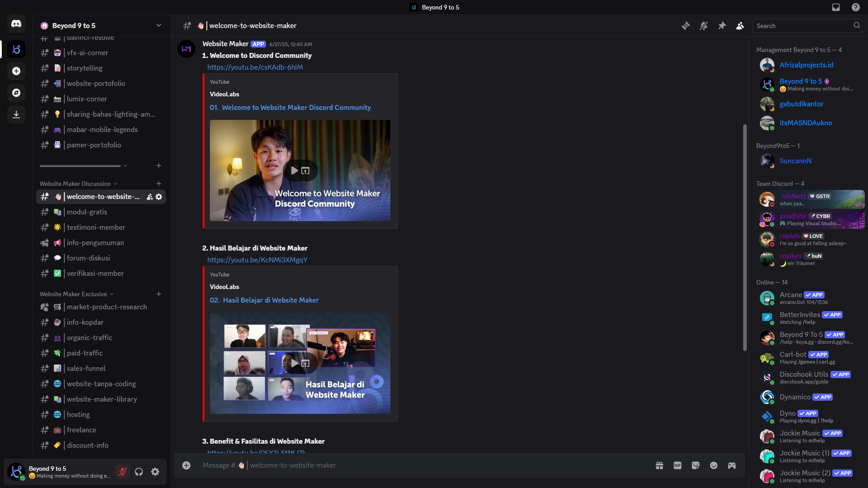Click the attachment plus button in message bar

coord(186,465)
